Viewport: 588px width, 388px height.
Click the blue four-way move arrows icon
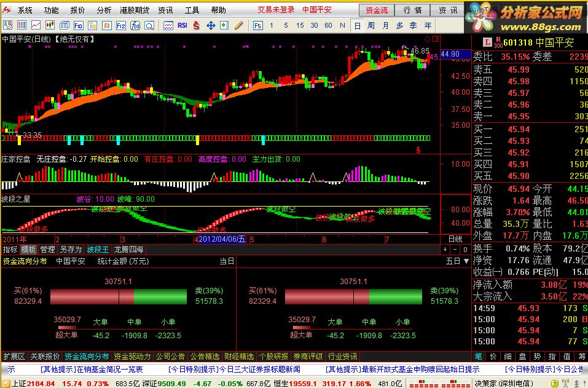coord(211,25)
